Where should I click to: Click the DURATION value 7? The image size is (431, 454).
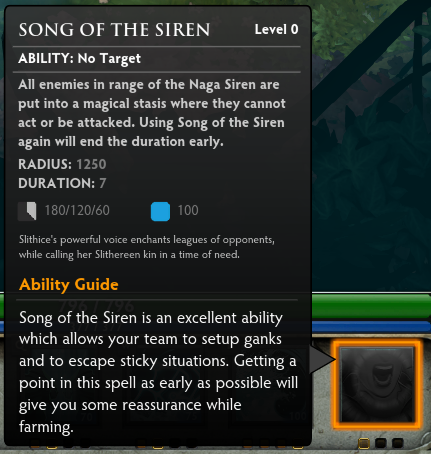(103, 183)
